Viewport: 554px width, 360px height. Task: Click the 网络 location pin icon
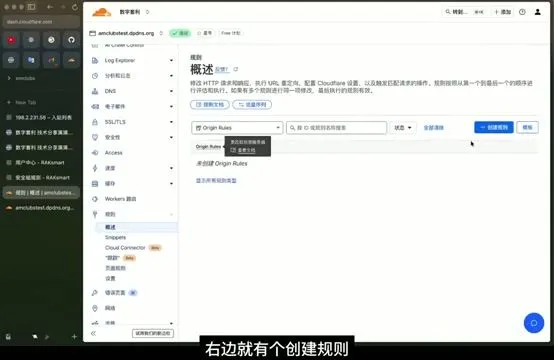click(95, 308)
